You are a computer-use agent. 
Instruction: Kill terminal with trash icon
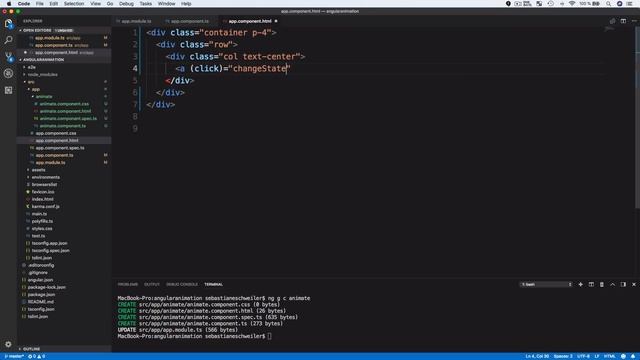(602, 284)
